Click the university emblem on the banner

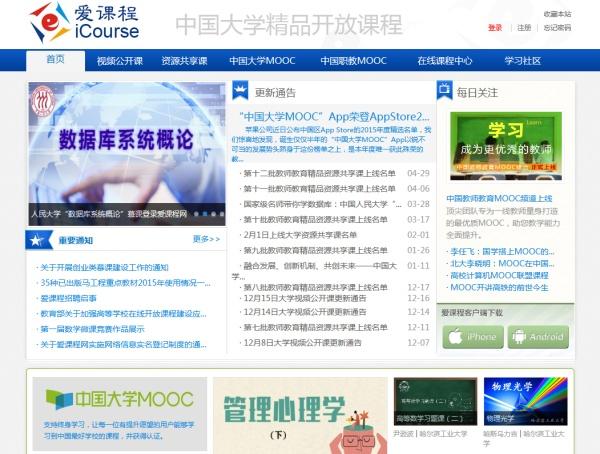(x=43, y=101)
